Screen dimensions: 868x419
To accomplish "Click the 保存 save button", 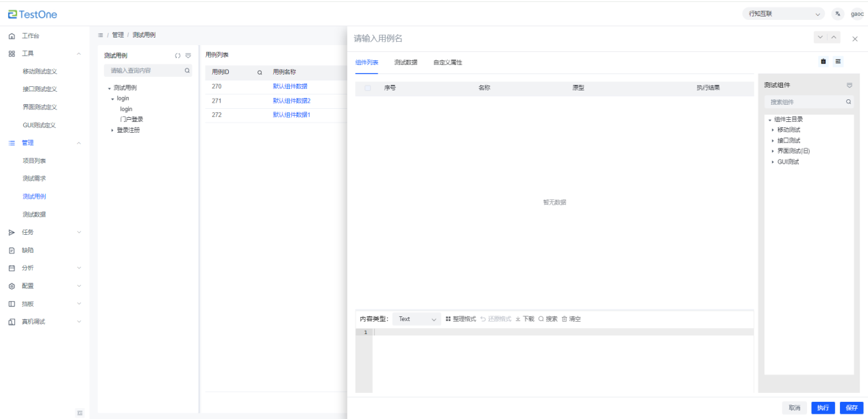I will (x=852, y=407).
